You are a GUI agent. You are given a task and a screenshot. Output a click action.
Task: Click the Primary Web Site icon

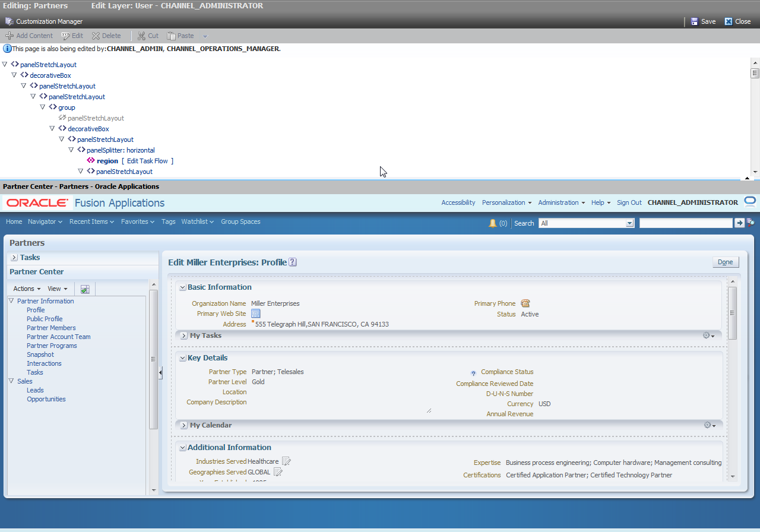click(x=256, y=313)
